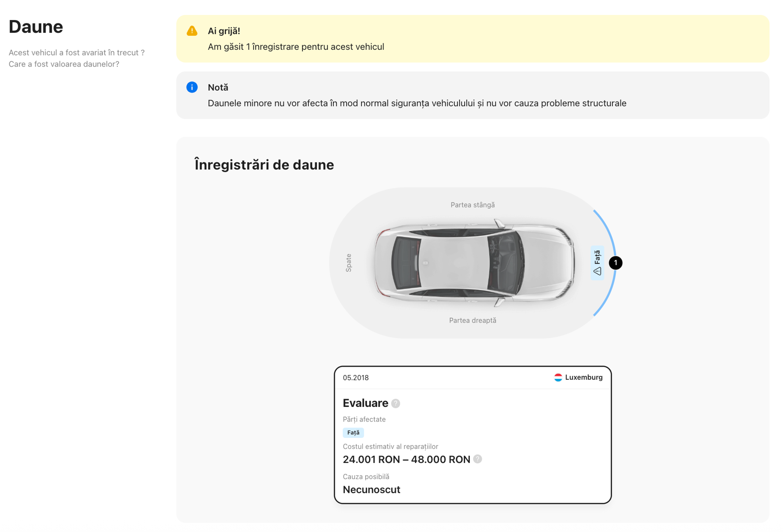Screen dimensions: 783x532
Task: Click the Luxemburg flag icon
Action: [558, 377]
